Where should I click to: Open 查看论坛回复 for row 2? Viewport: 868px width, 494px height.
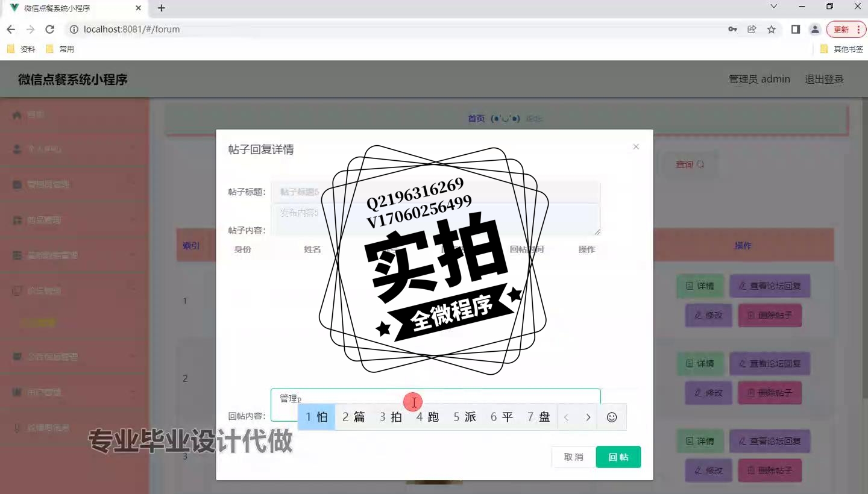pyautogui.click(x=769, y=363)
